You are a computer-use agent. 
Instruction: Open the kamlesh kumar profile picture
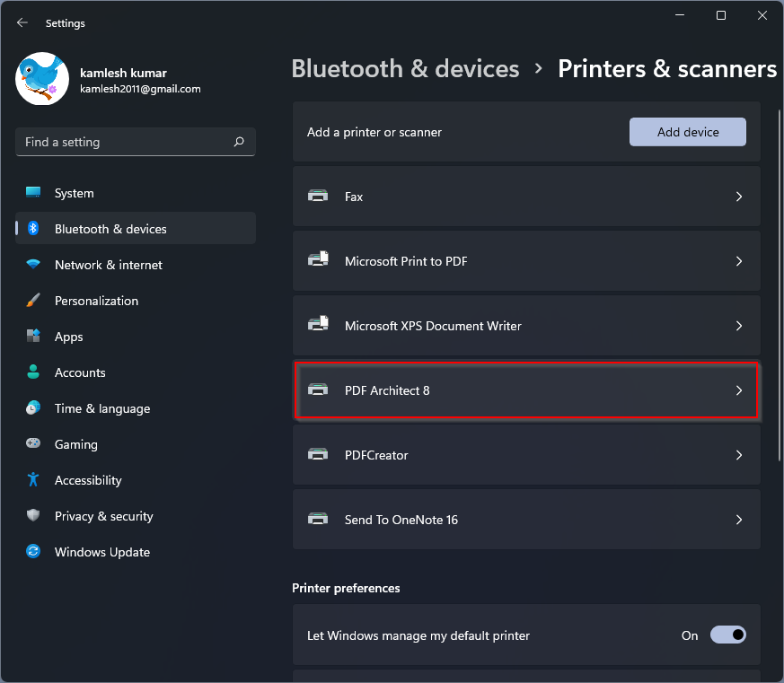(x=42, y=79)
